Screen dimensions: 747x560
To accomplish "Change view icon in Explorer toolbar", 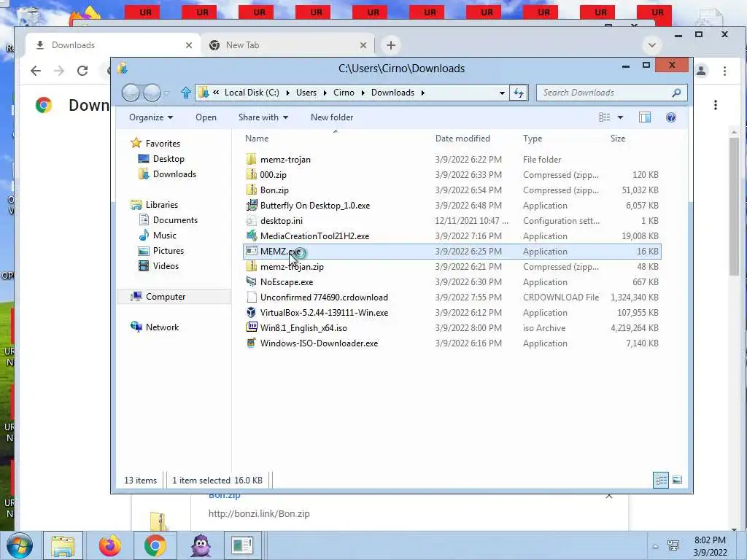I will click(x=605, y=117).
